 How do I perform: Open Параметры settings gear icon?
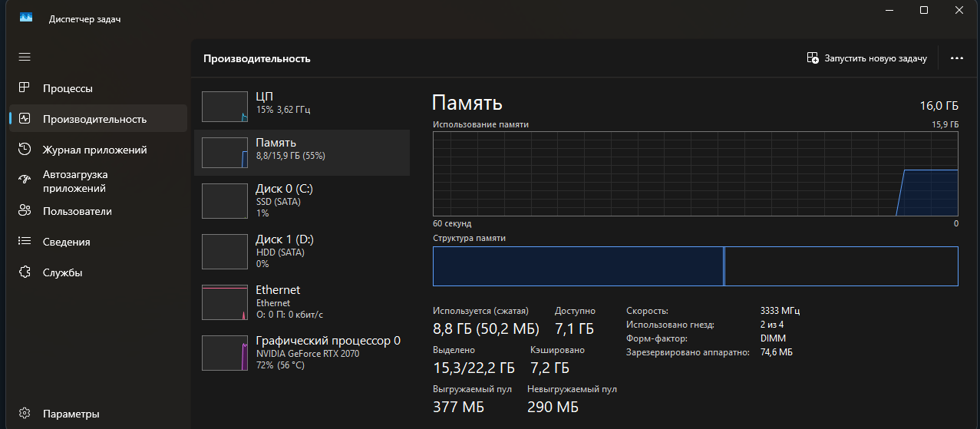[25, 414]
